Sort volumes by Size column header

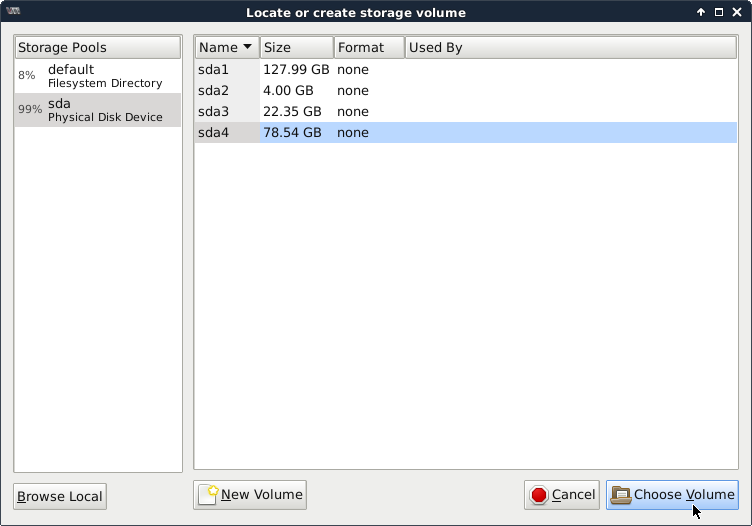tap(296, 47)
